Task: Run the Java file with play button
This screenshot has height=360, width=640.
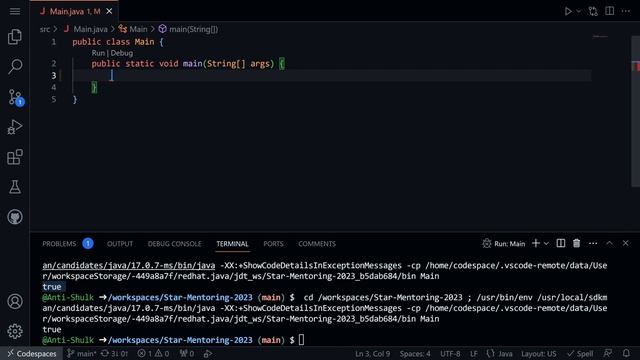Action: [568, 11]
